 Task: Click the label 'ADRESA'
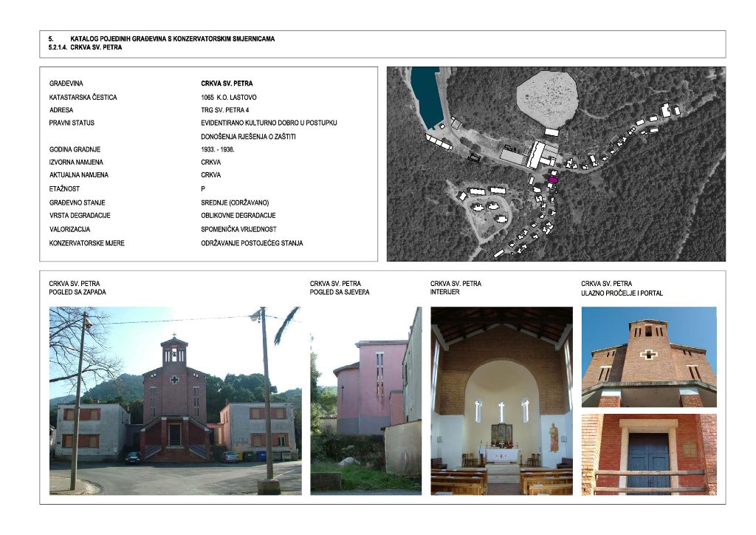[61, 110]
